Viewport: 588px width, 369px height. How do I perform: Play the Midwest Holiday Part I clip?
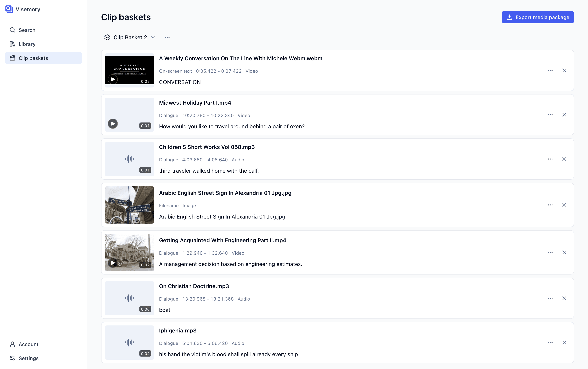tap(113, 124)
